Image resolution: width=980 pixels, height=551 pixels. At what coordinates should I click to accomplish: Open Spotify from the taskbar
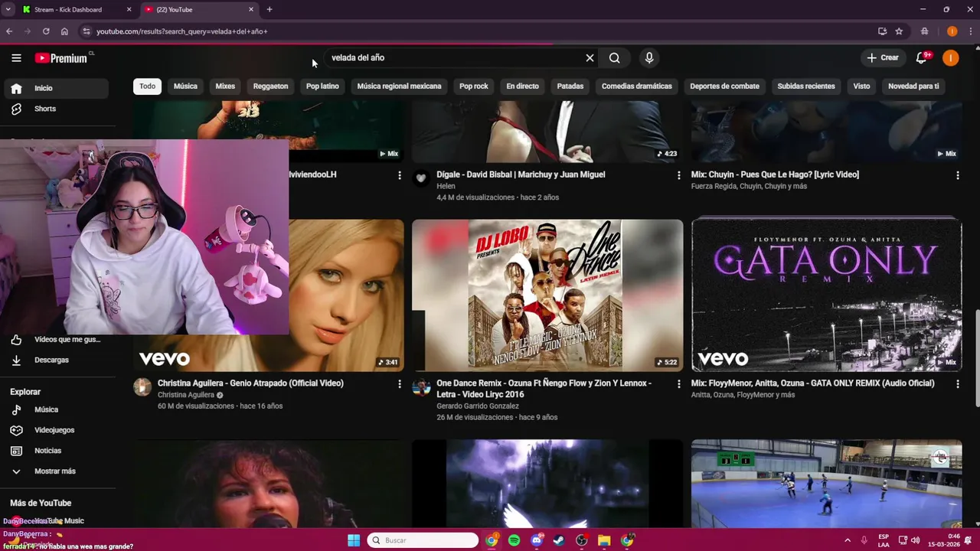514,540
